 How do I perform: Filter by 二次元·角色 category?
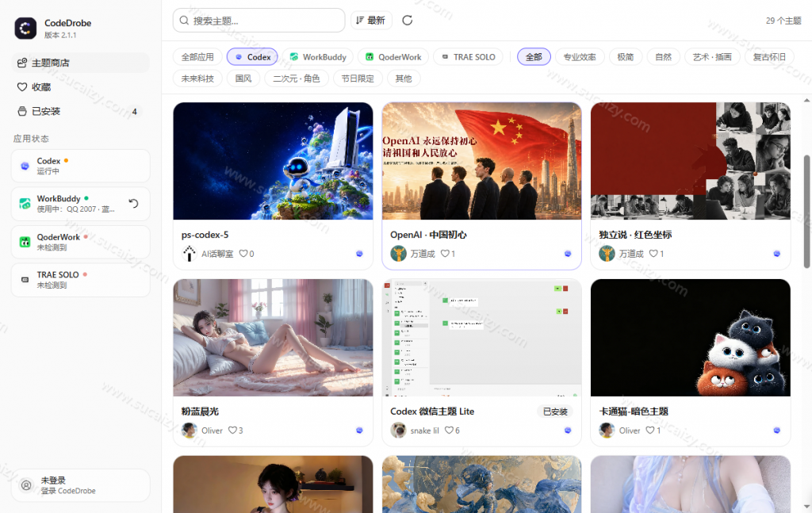click(297, 78)
